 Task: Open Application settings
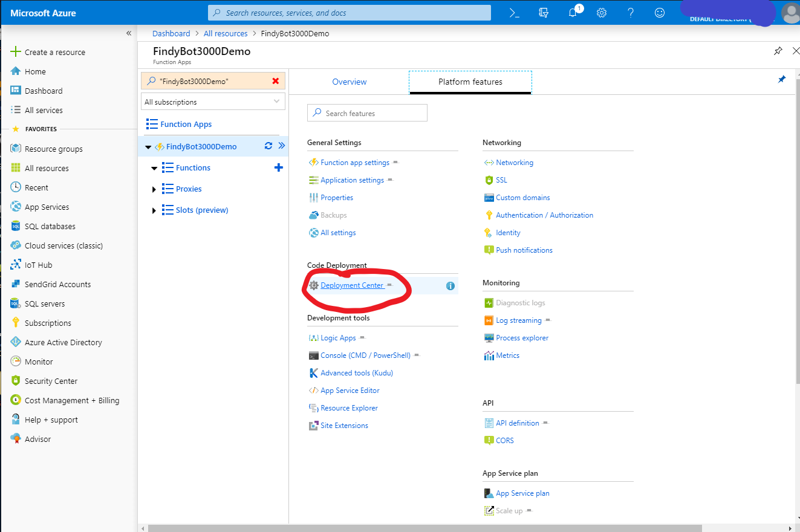(352, 180)
